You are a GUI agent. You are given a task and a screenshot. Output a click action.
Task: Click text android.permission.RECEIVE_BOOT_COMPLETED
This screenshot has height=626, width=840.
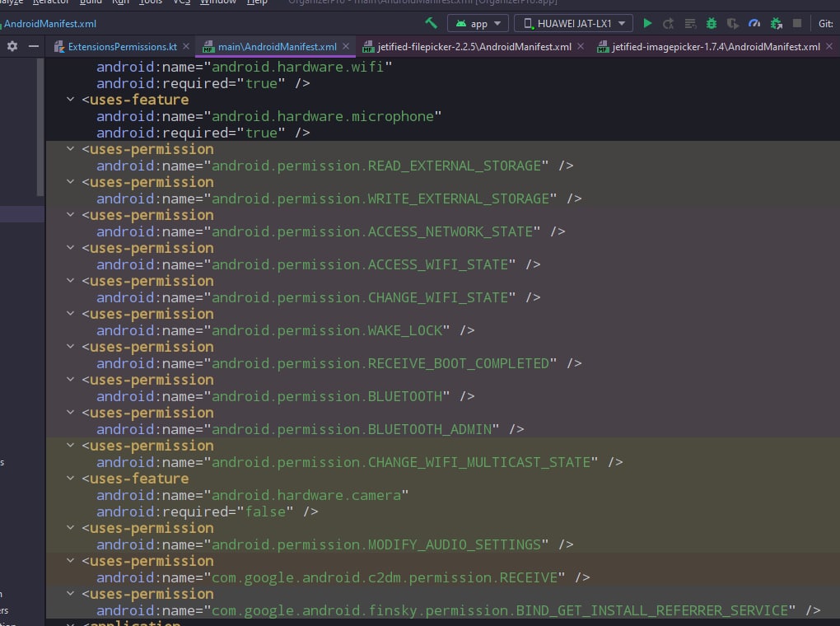(380, 364)
